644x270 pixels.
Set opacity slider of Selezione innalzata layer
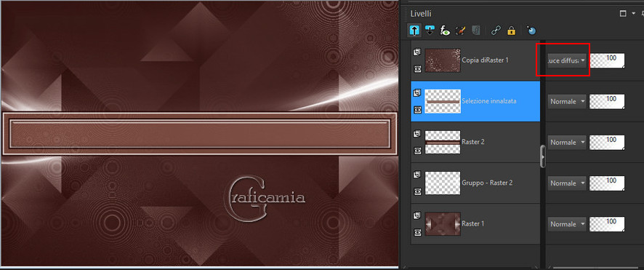click(x=607, y=101)
